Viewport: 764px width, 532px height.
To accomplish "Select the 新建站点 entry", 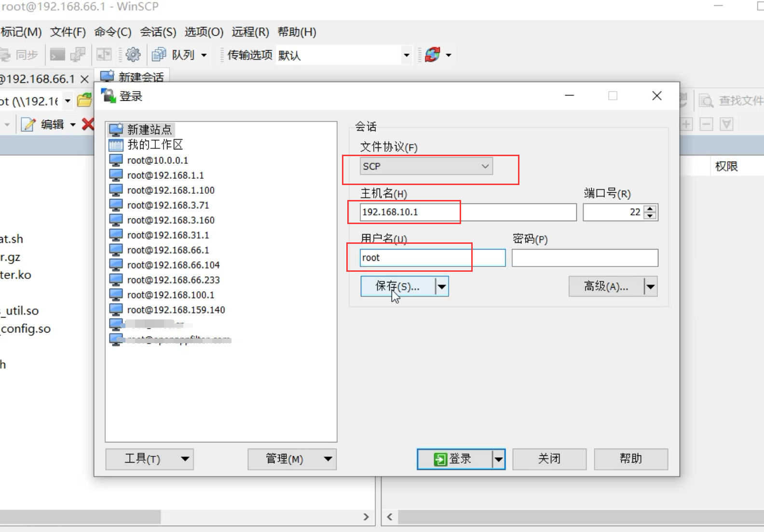I will [141, 129].
